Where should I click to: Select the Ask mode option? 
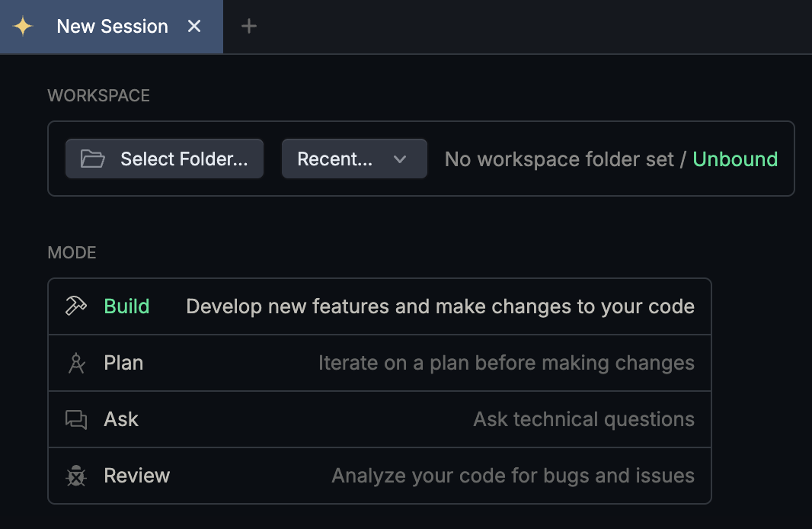[121, 419]
